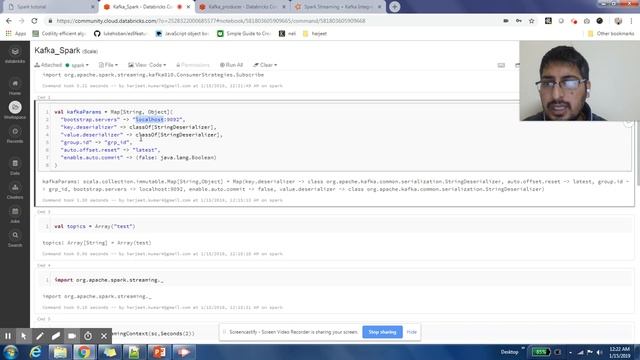Open the Apps bookmarks shortcut
This screenshot has height=360, width=640.
[16, 33]
